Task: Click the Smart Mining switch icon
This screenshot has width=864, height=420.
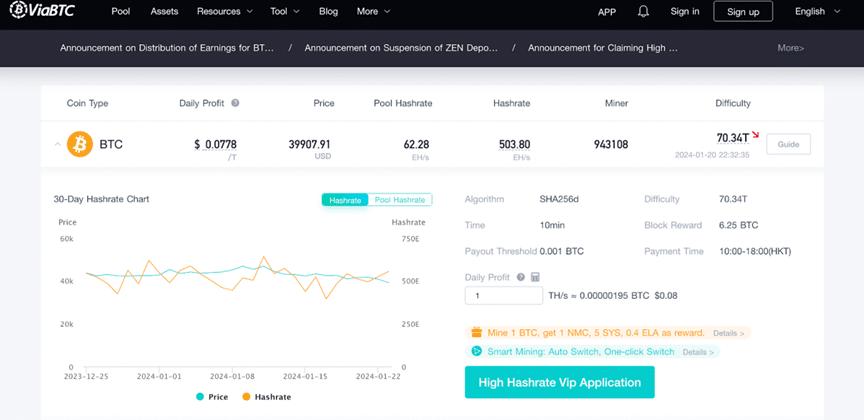Action: point(476,351)
